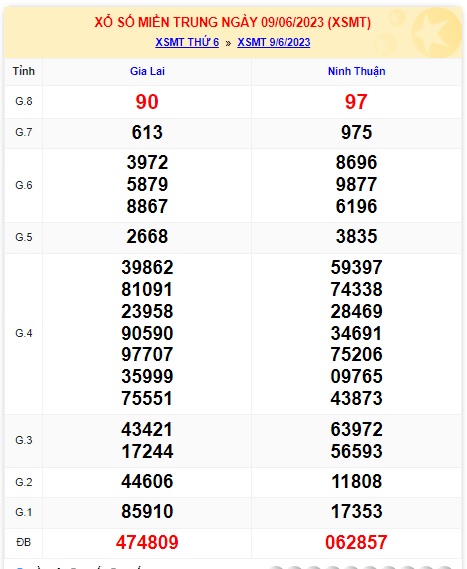Click Gia Lai G.5 number 2668

147,237
